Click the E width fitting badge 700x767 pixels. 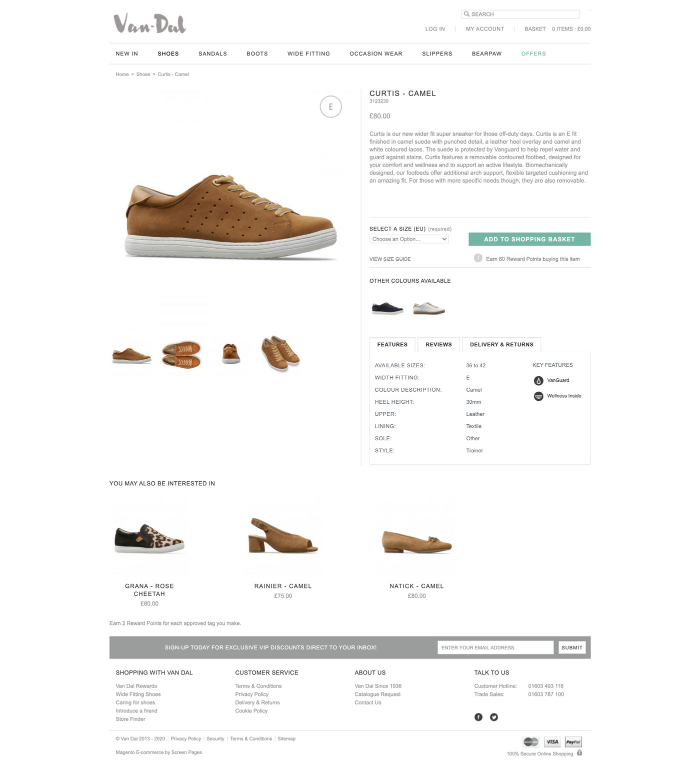coord(330,107)
